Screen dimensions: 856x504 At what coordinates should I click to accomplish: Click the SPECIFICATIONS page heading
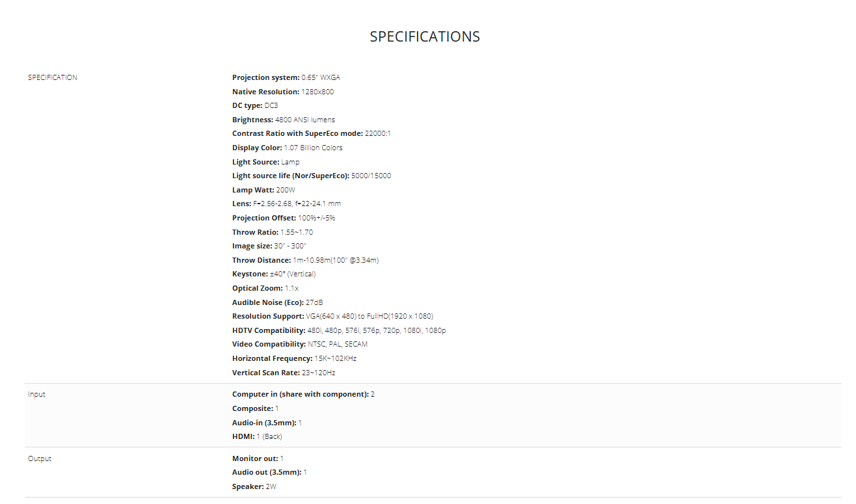pos(425,37)
